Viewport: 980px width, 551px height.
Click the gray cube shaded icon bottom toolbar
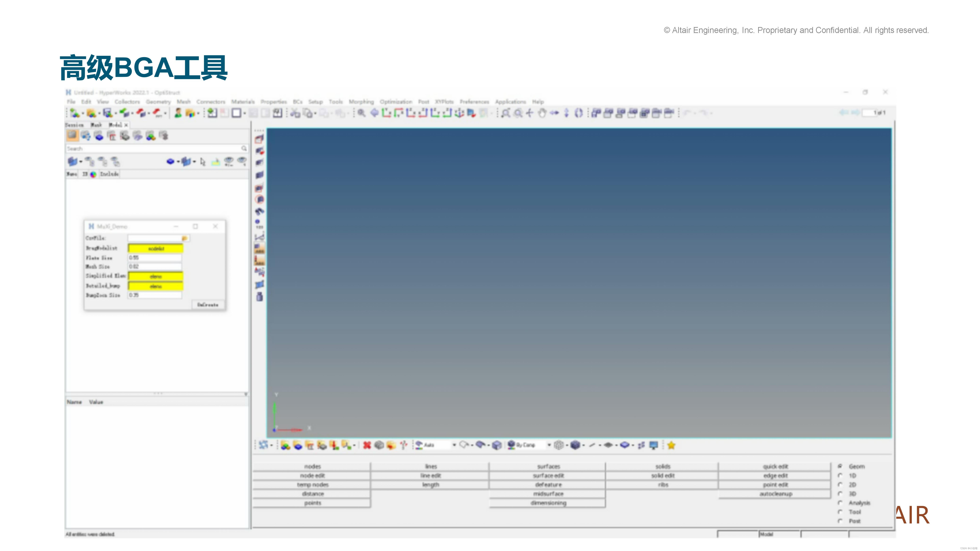[x=379, y=445]
